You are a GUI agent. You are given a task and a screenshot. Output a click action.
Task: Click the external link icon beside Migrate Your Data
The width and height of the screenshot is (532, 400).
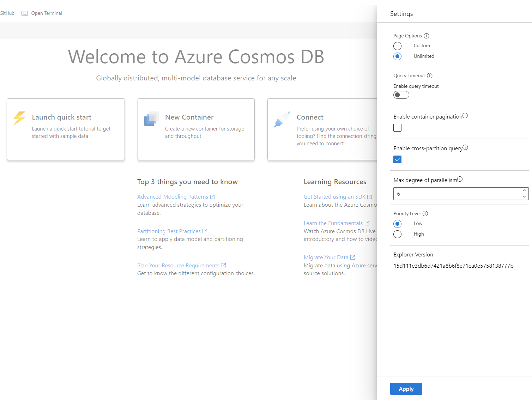pyautogui.click(x=353, y=257)
